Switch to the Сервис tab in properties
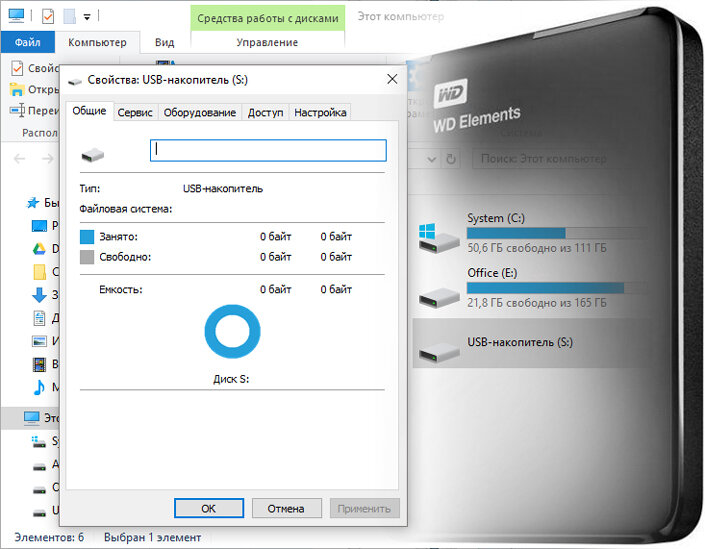This screenshot has width=705, height=549. coord(135,112)
